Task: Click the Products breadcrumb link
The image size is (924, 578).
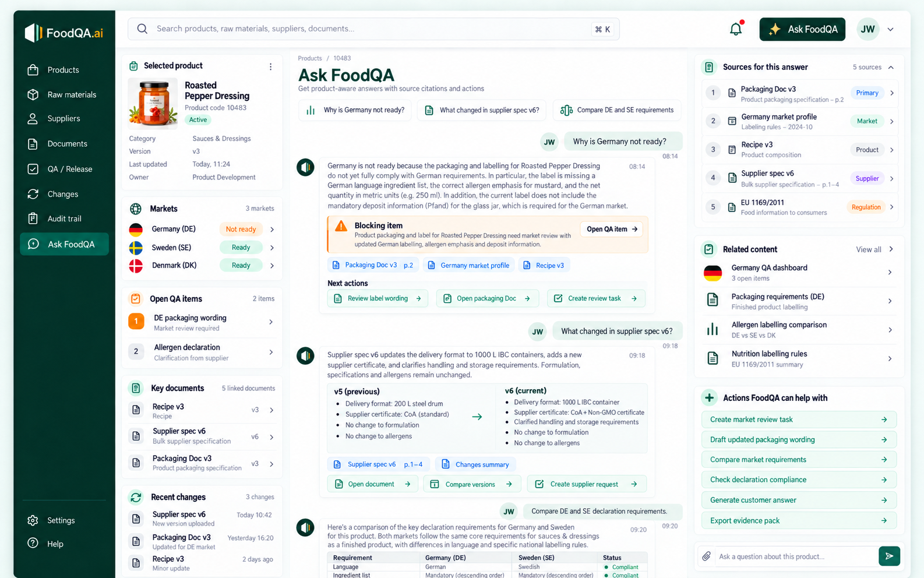Action: pyautogui.click(x=310, y=58)
